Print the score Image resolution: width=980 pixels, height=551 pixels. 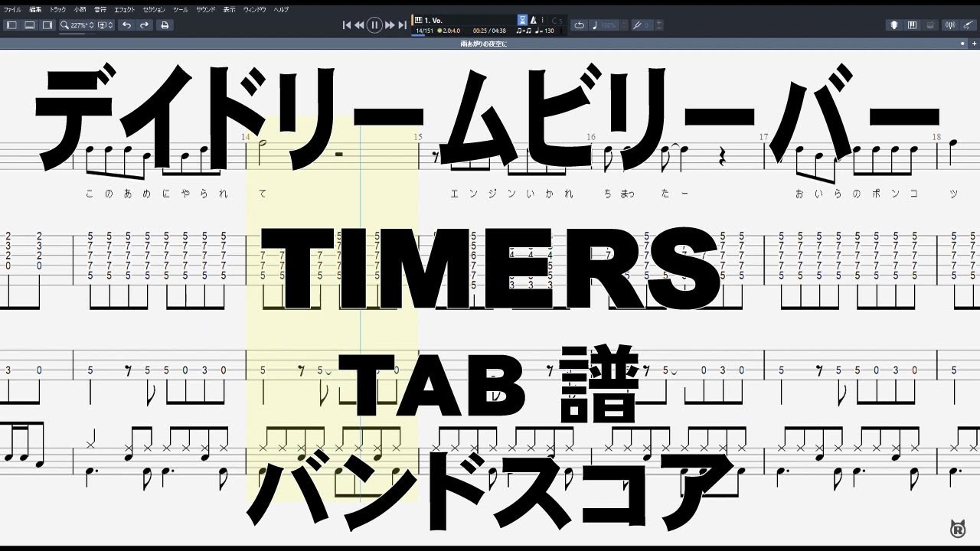pos(165,25)
